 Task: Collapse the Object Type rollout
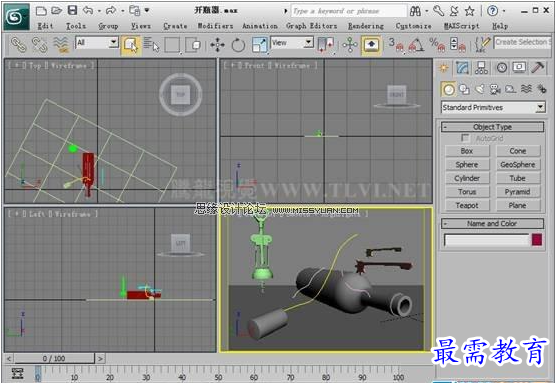[x=492, y=127]
